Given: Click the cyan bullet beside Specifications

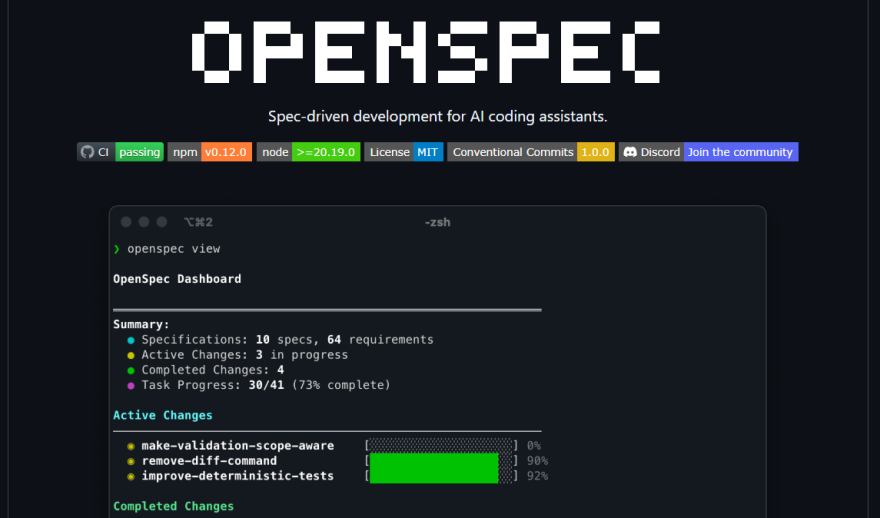Looking at the screenshot, I should tap(131, 340).
